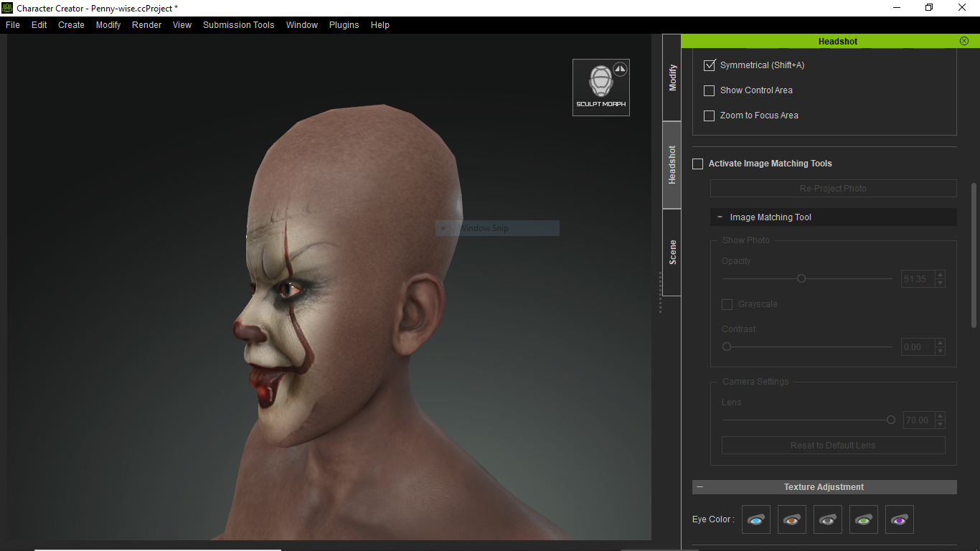Open the Plugins menu

coord(344,24)
